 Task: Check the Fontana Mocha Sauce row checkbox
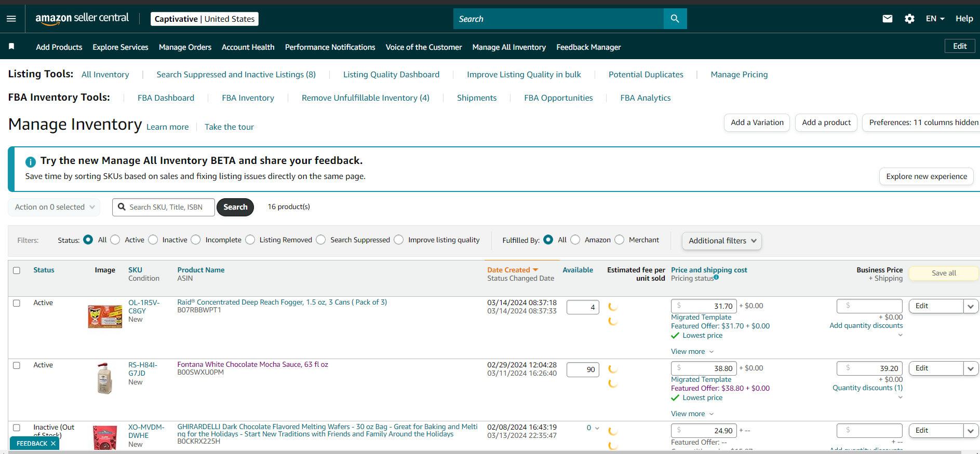click(17, 365)
